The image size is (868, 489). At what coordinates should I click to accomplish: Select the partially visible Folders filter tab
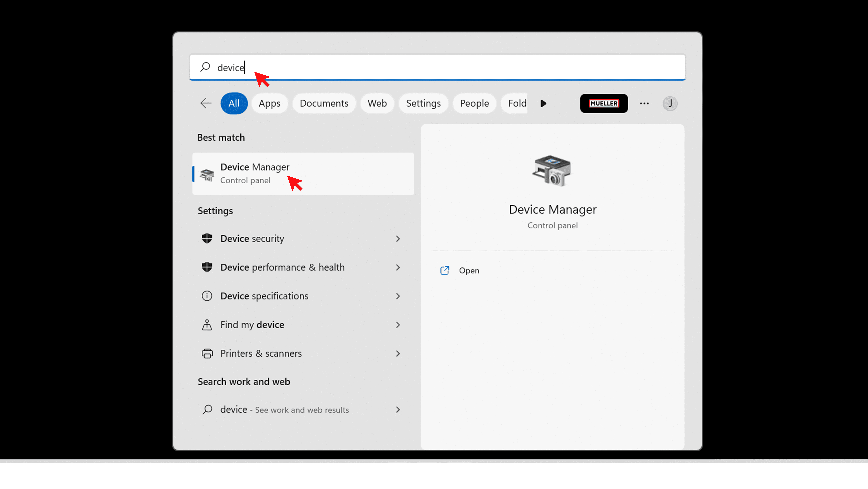tap(515, 103)
